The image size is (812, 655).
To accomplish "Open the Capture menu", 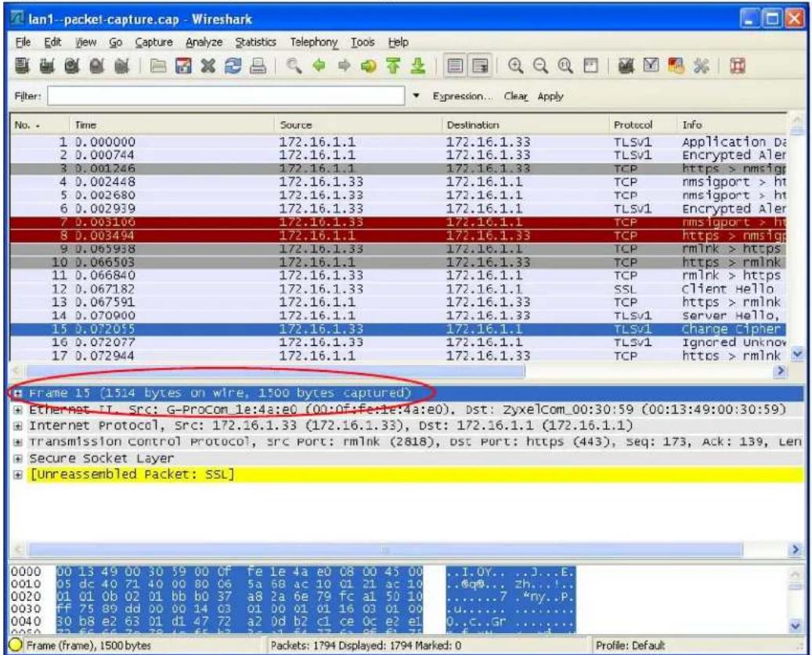I will point(153,42).
